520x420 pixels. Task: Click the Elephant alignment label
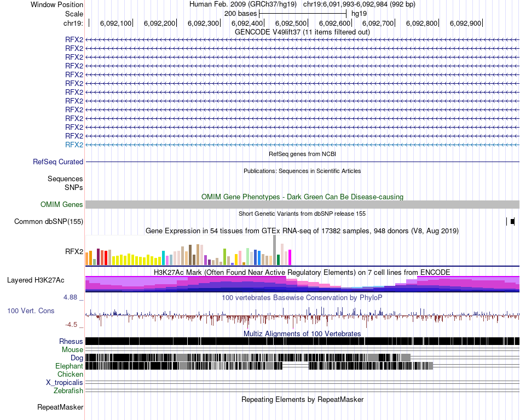pos(69,366)
